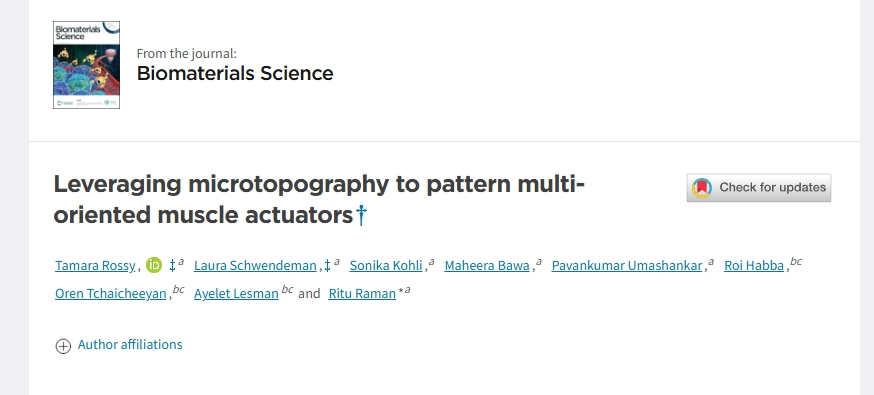View author Roi Habba
Viewport: 874px width, 395px height.
tap(754, 266)
